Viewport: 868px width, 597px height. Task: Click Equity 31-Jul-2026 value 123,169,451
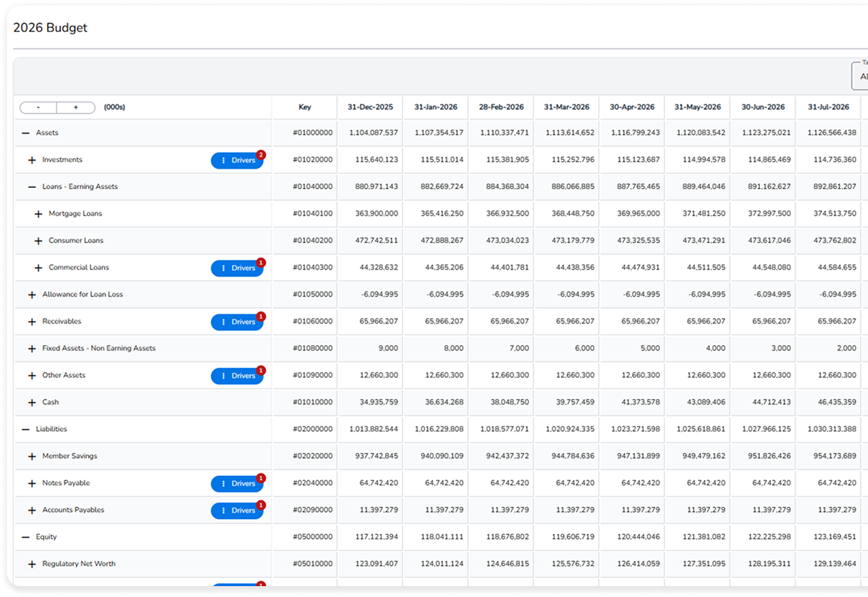pyautogui.click(x=835, y=537)
